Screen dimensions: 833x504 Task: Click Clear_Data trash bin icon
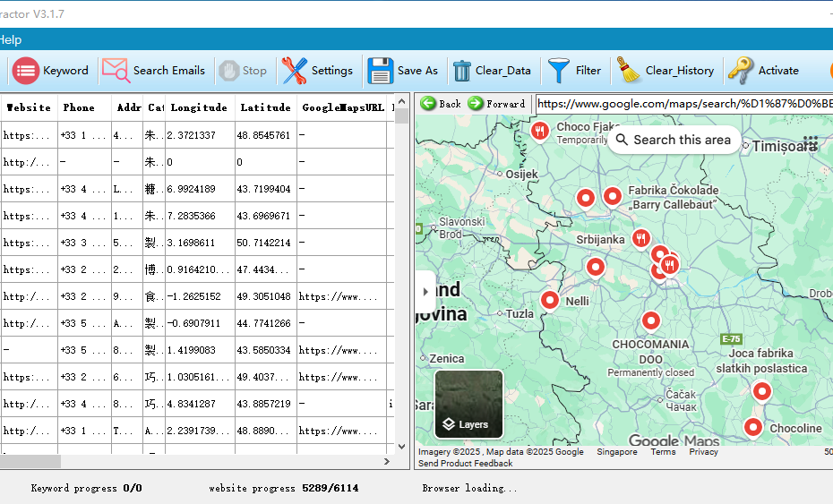pos(462,71)
